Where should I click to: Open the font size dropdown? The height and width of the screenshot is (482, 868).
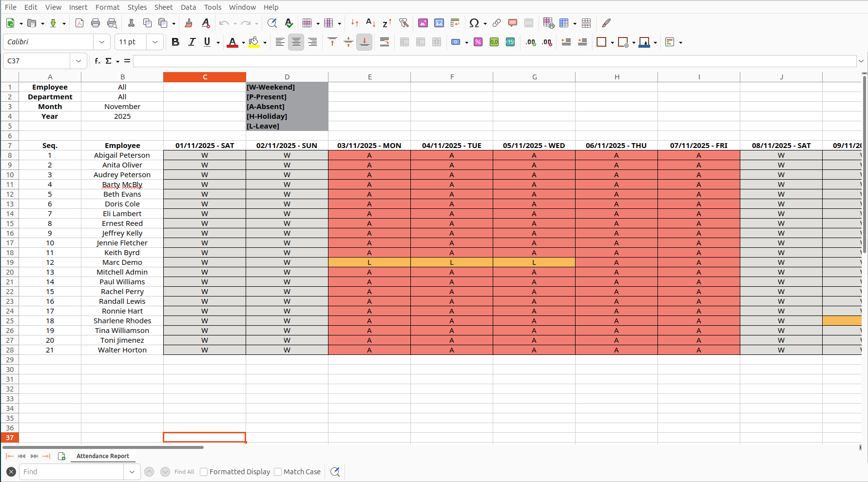(155, 42)
